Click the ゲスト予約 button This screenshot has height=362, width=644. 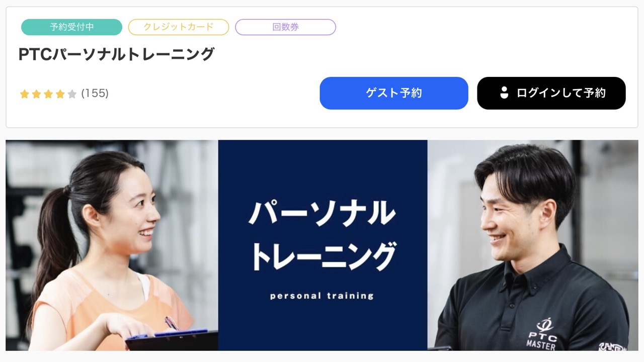click(394, 93)
